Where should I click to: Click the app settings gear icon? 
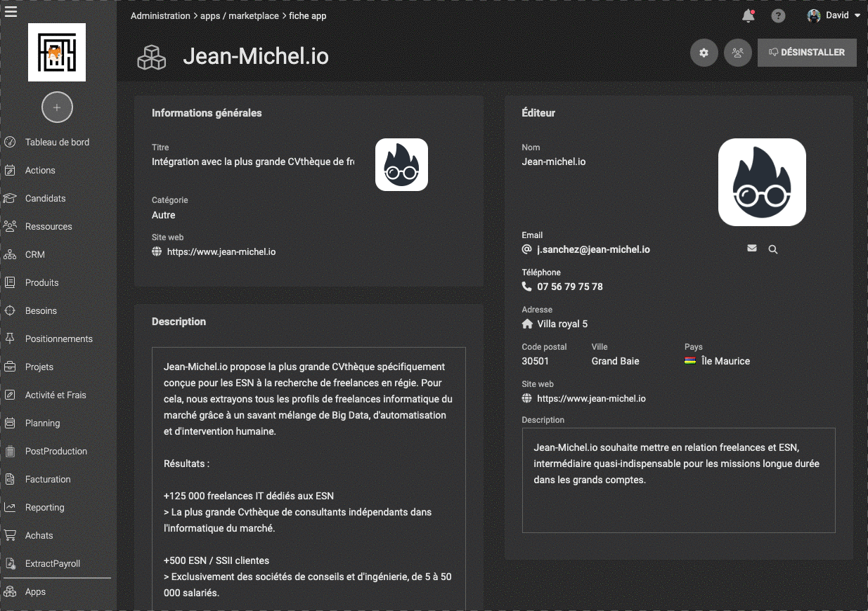pos(704,53)
